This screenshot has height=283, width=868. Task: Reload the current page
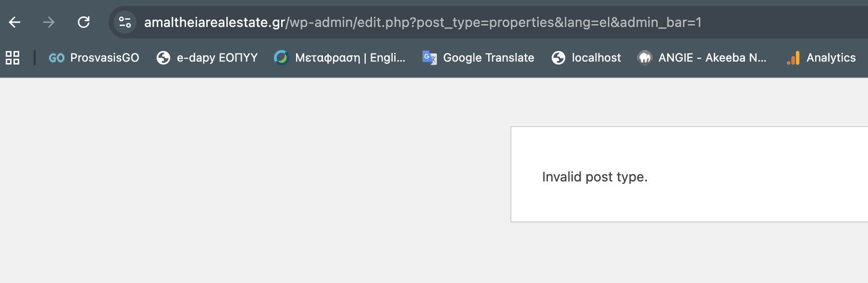pyautogui.click(x=84, y=22)
